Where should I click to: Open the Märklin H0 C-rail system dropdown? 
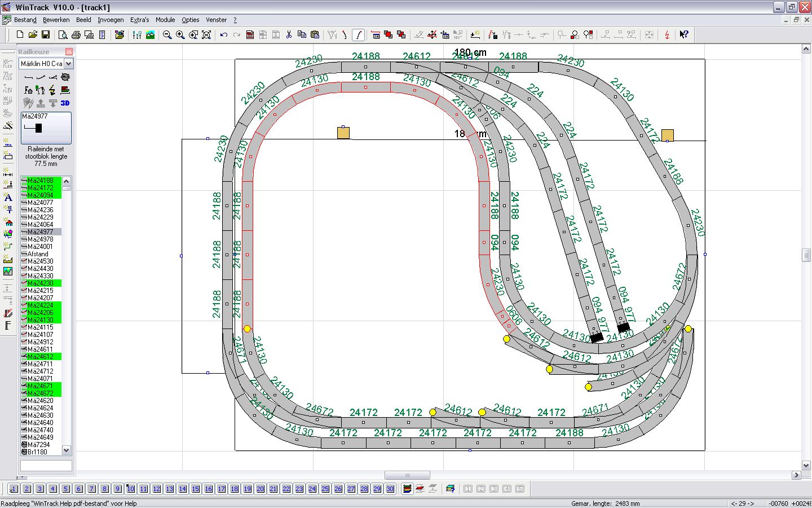[68, 64]
